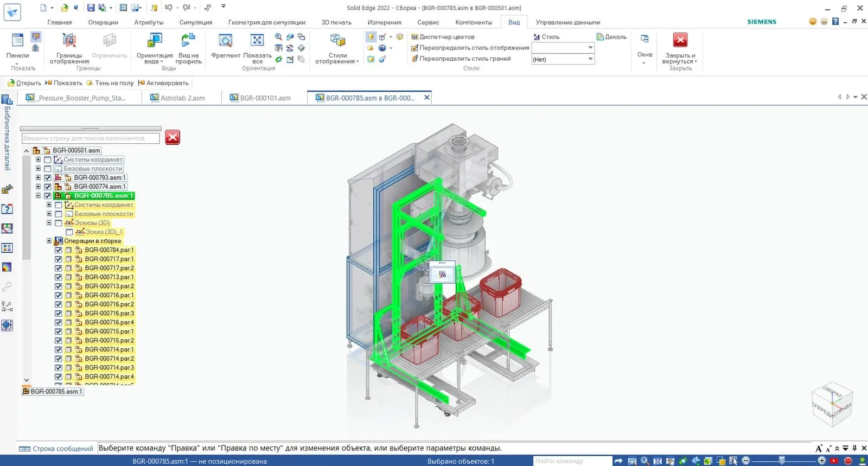Click Найти команду search field
This screenshot has height=466, width=868.
[x=572, y=461]
